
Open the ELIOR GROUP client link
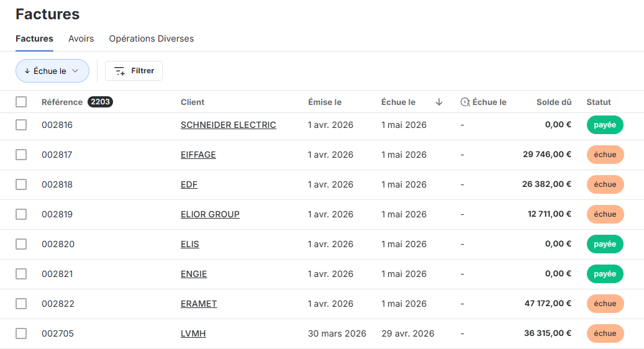[x=210, y=214]
